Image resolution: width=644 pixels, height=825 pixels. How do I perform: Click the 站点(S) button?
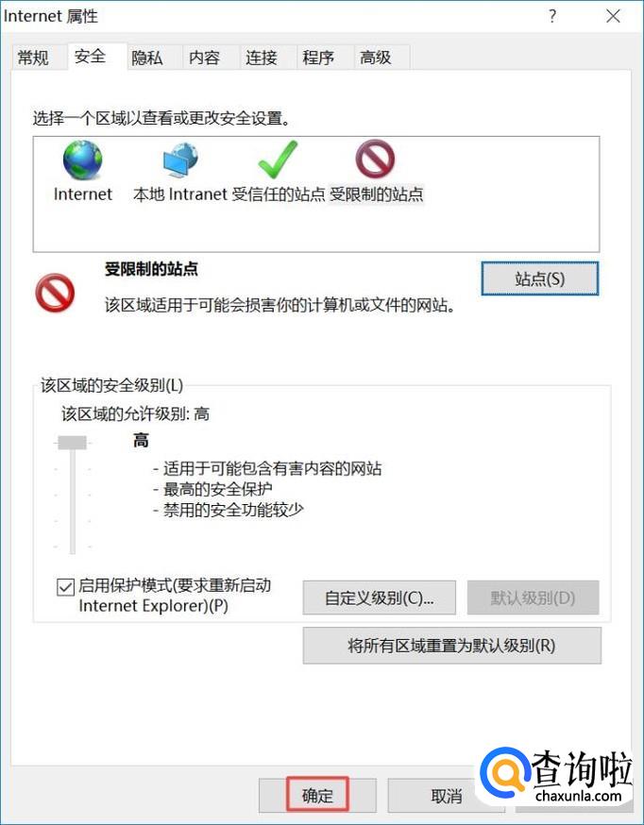click(x=540, y=278)
